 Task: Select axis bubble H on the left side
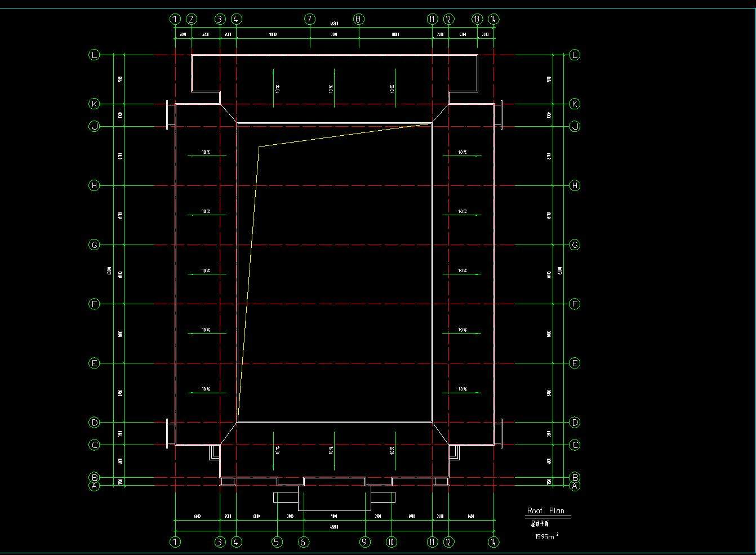[94, 186]
